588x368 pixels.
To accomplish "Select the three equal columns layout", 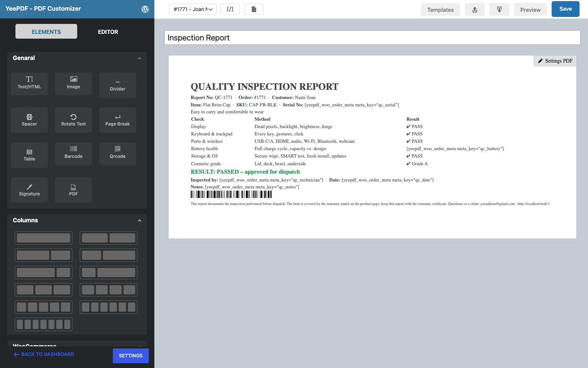I will point(43,290).
